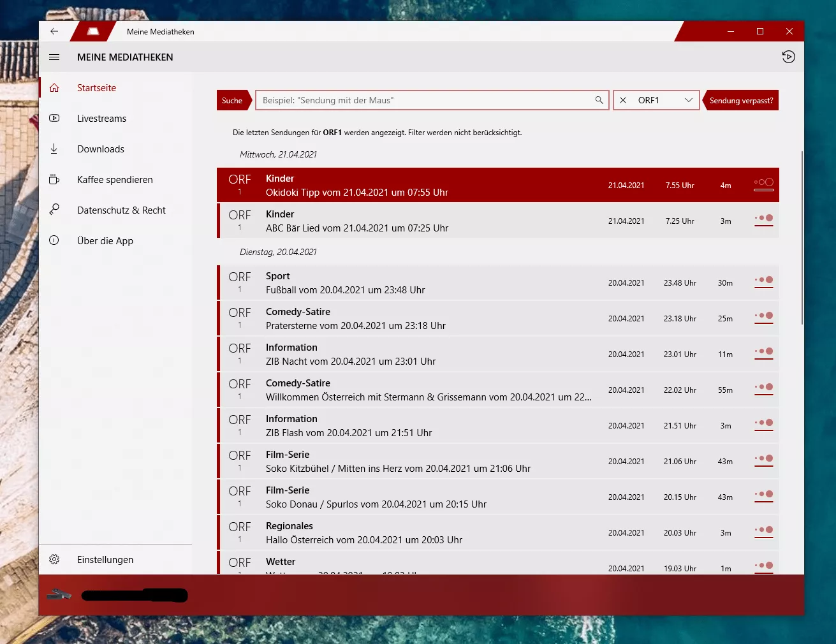Open Kaffee spendieren page
The width and height of the screenshot is (836, 644).
point(115,180)
